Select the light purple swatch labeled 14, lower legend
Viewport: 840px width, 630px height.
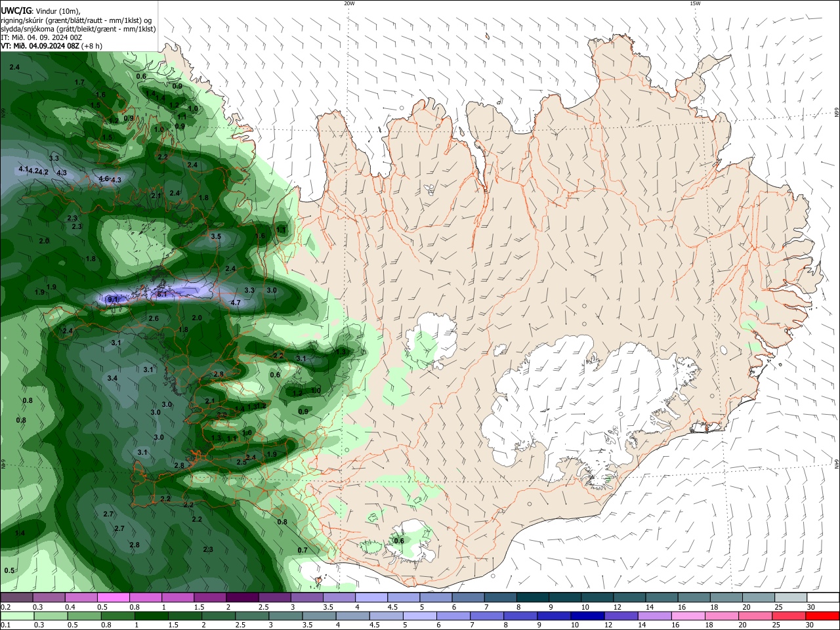point(654,616)
